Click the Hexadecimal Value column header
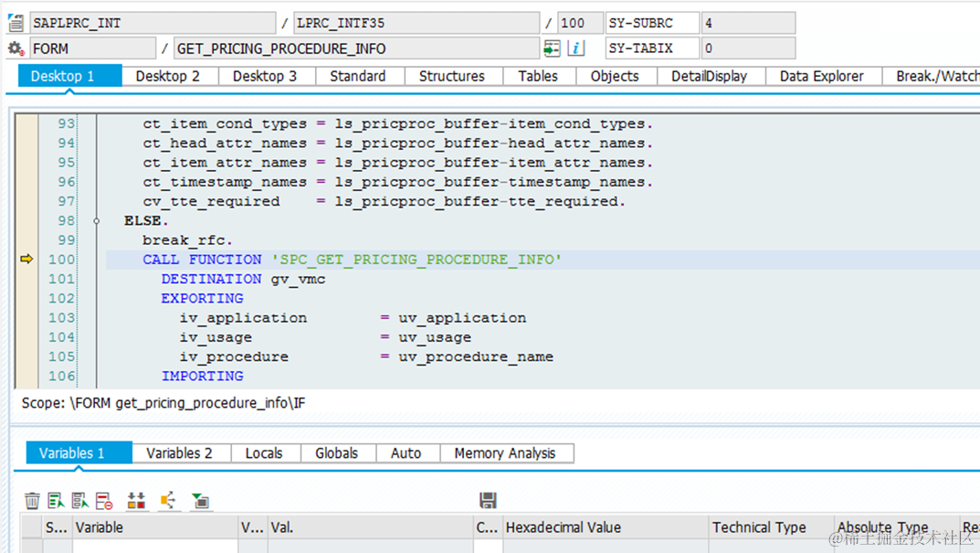 point(606,527)
